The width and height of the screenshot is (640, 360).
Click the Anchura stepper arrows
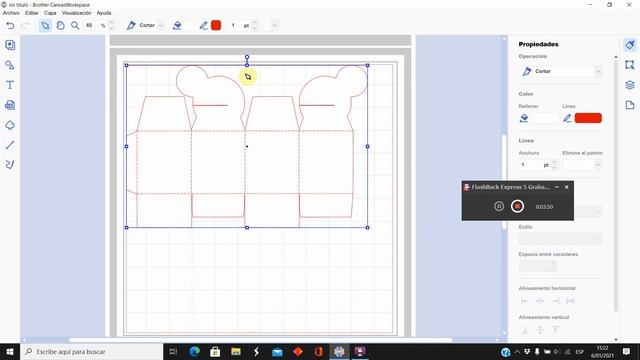tap(554, 165)
